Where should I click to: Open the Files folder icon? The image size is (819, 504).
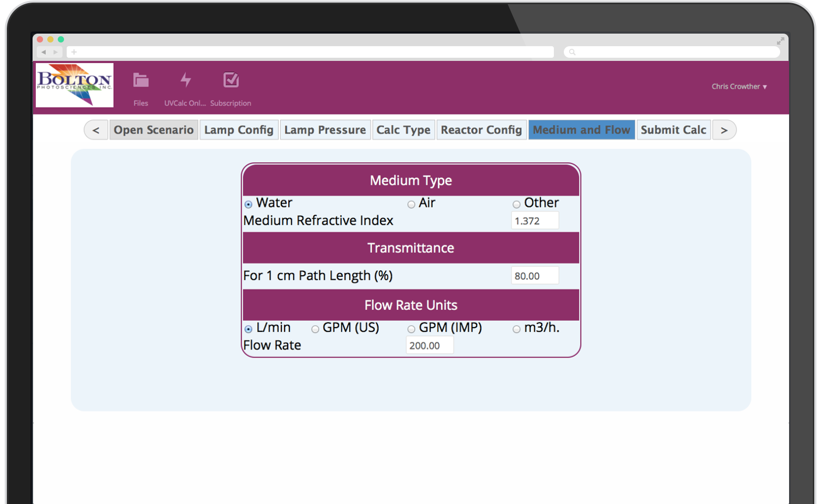coord(141,81)
